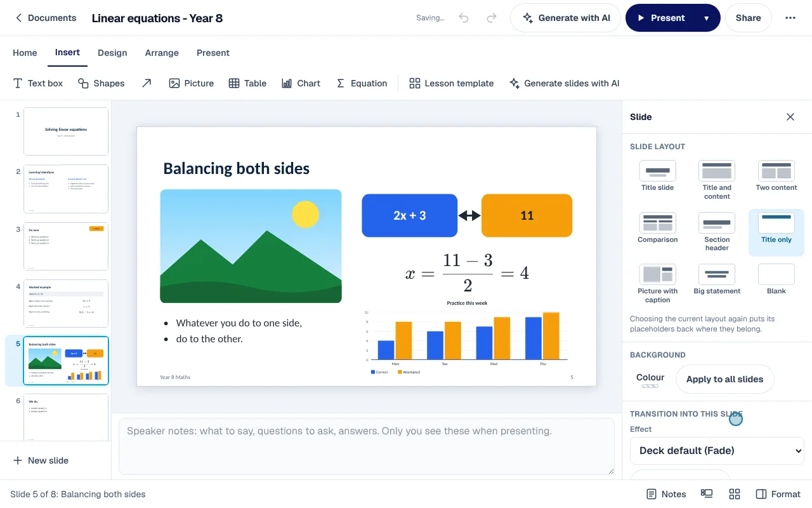Image resolution: width=812 pixels, height=508 pixels.
Task: Choose the Two content layout
Action: click(776, 177)
